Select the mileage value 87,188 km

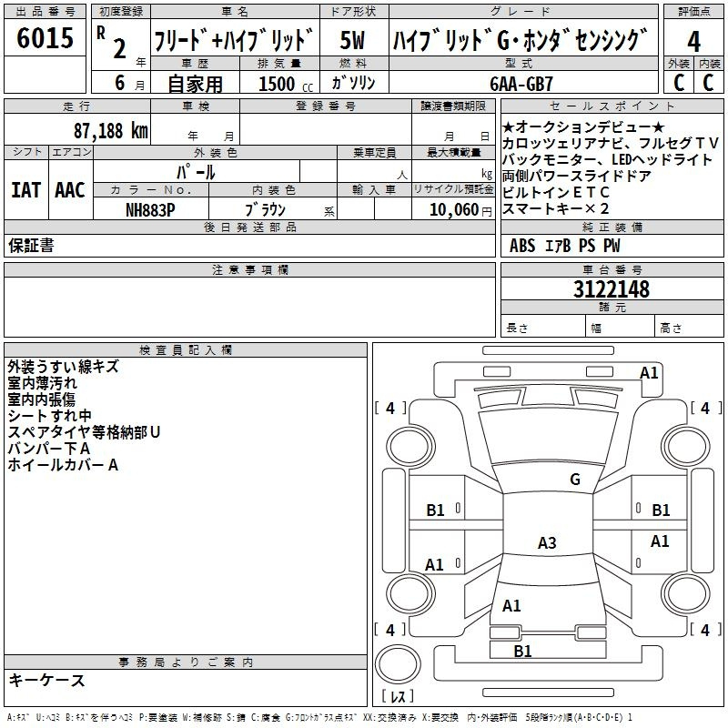[x=111, y=131]
